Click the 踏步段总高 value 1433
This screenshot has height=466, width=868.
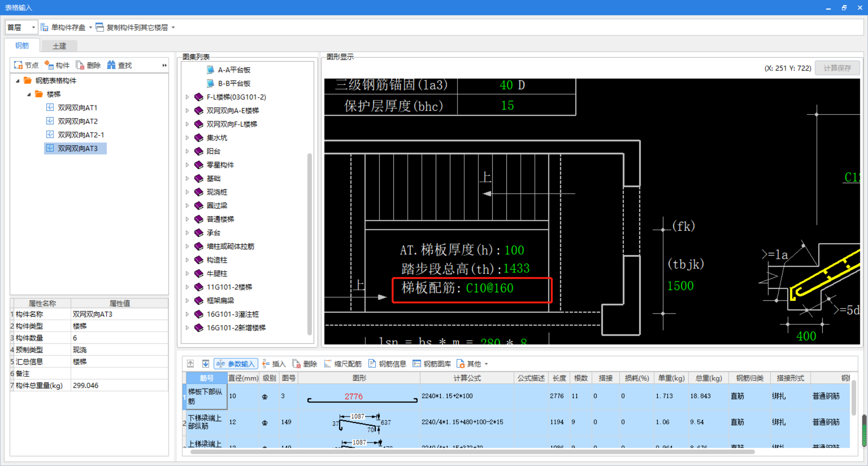517,269
